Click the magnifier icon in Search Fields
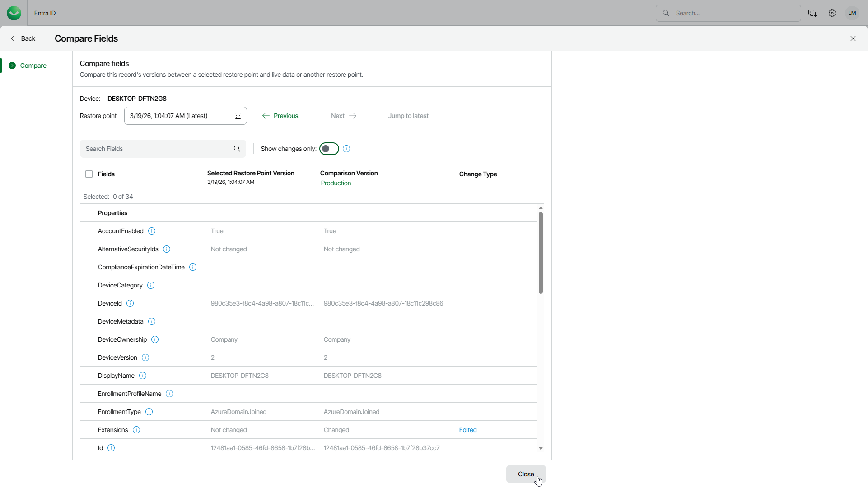This screenshot has height=489, width=868. pos(237,149)
